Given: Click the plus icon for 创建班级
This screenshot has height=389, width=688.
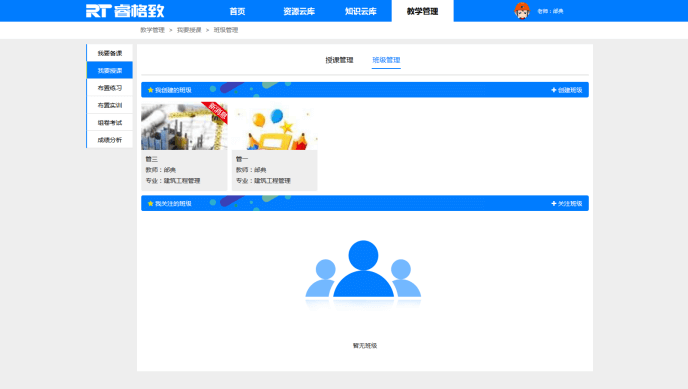Looking at the screenshot, I should click(553, 90).
